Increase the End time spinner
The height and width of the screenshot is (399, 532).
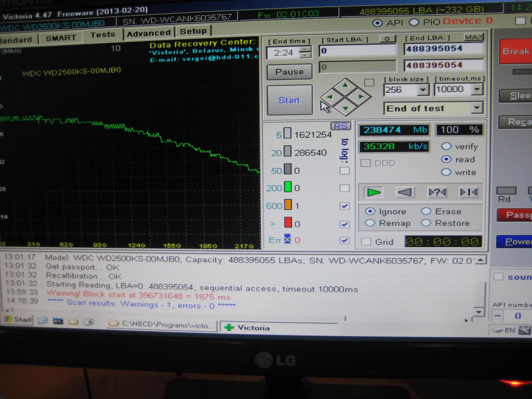tap(305, 50)
